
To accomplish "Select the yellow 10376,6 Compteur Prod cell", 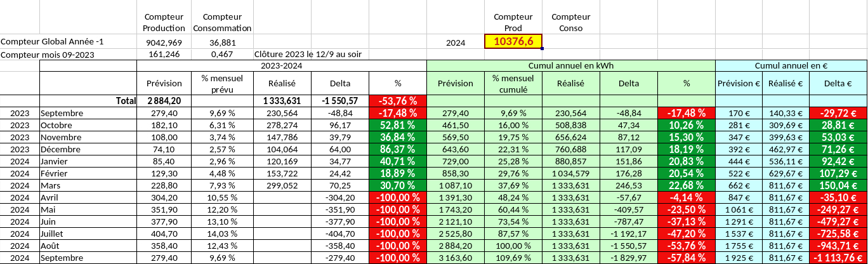I will [513, 42].
